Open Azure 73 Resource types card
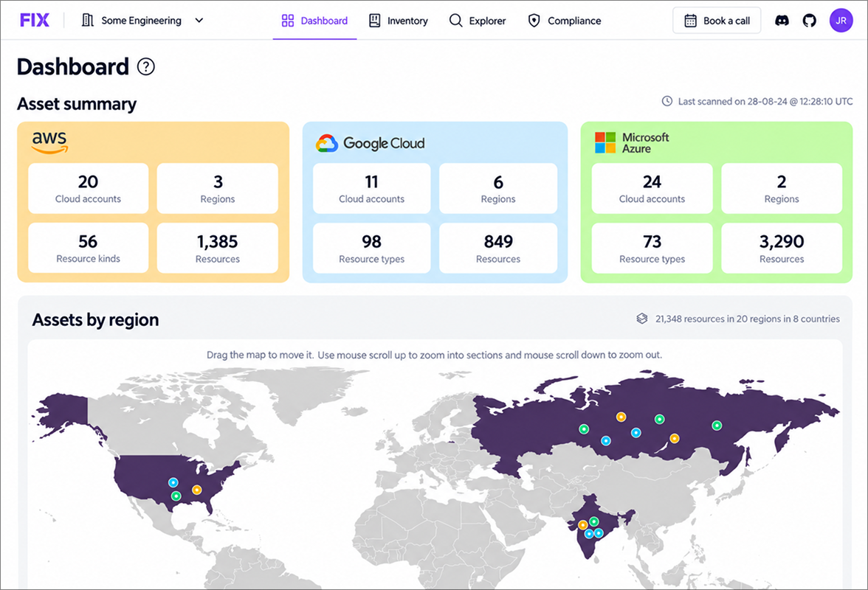Screen dimensions: 868x590 tap(652, 248)
